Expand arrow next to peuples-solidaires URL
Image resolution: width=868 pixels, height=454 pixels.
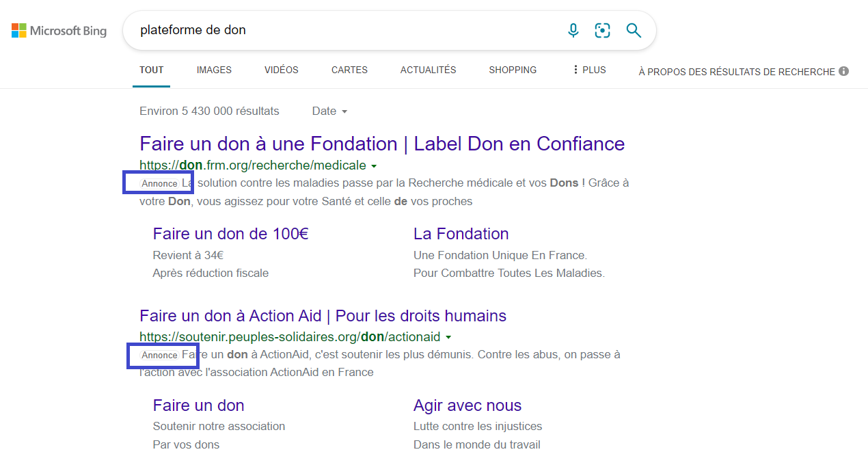click(x=448, y=337)
